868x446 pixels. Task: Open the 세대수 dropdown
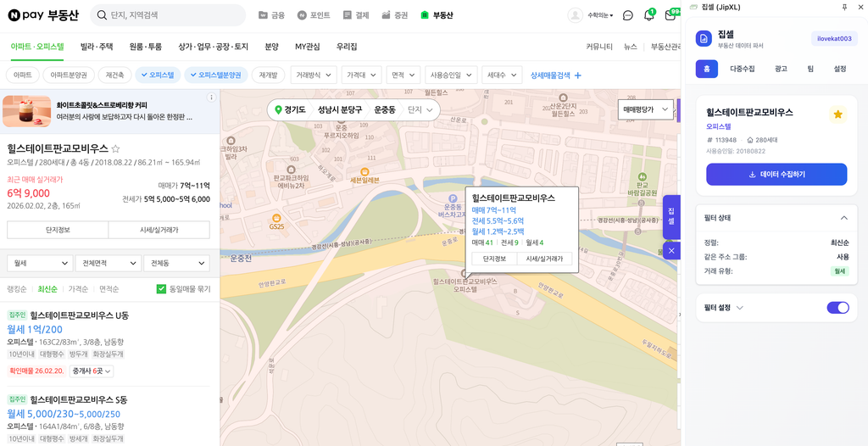(x=502, y=75)
